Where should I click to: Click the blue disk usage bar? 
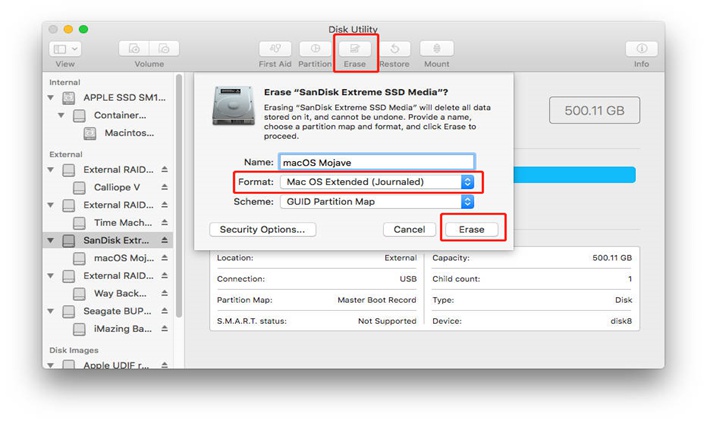click(x=574, y=175)
